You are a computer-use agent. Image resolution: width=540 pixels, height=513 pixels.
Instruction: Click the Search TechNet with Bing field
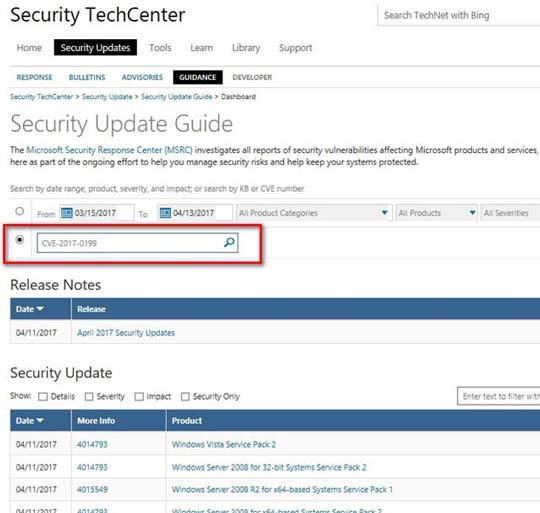point(459,15)
